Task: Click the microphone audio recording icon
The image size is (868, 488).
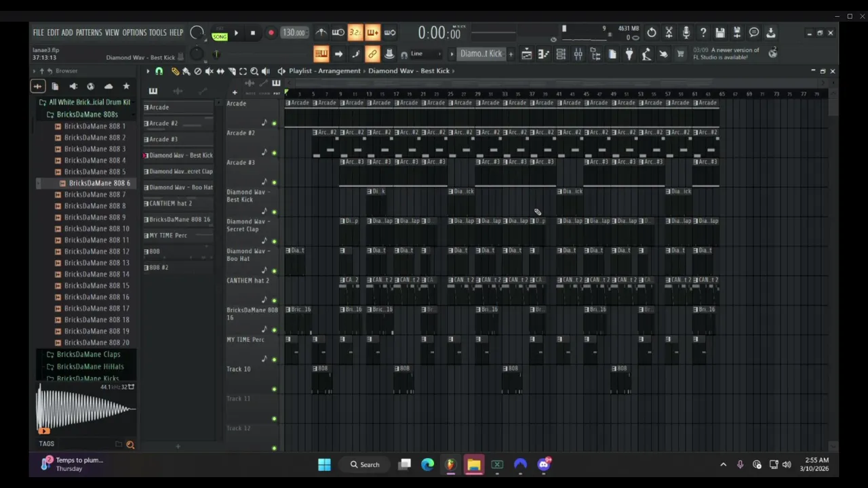Action: point(686,33)
